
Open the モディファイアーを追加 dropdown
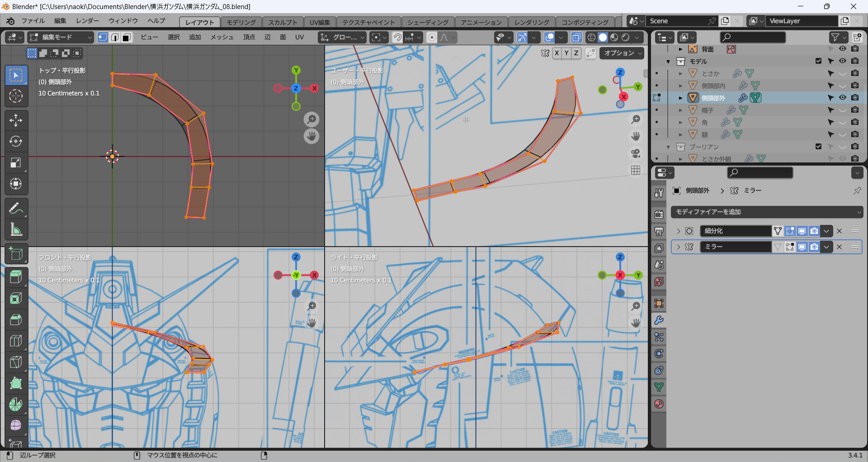point(767,212)
